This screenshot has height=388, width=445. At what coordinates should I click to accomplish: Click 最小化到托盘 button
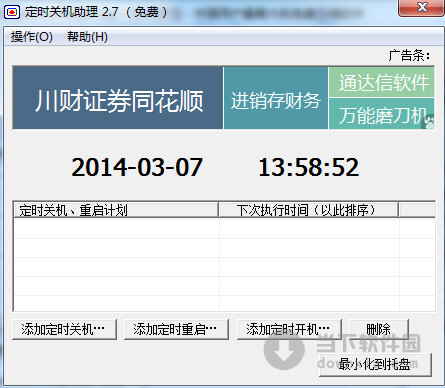point(375,365)
